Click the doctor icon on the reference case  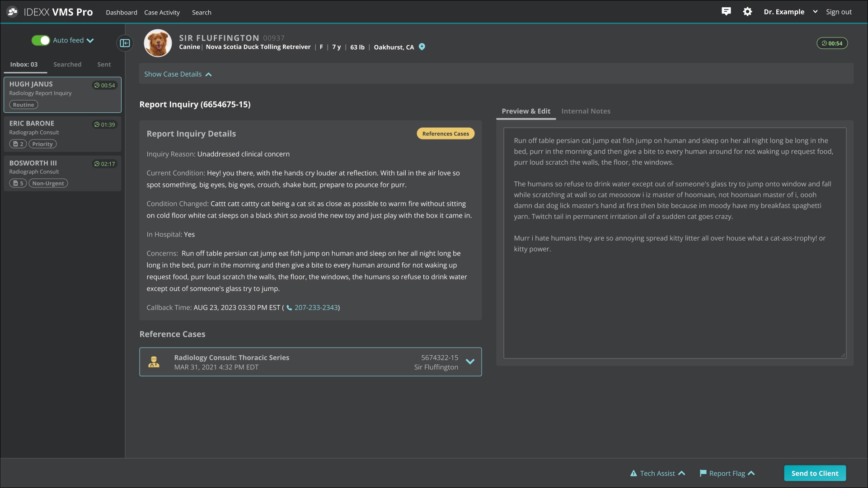coord(154,362)
